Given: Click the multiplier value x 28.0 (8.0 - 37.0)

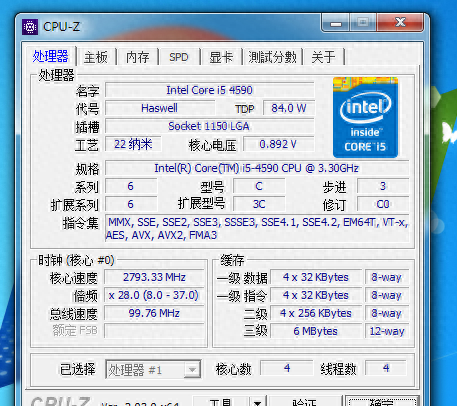Looking at the screenshot, I should pos(154,295).
